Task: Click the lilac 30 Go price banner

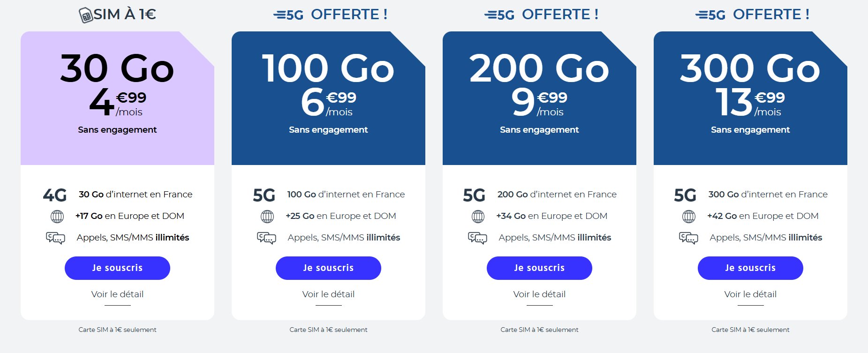Action: click(x=117, y=98)
